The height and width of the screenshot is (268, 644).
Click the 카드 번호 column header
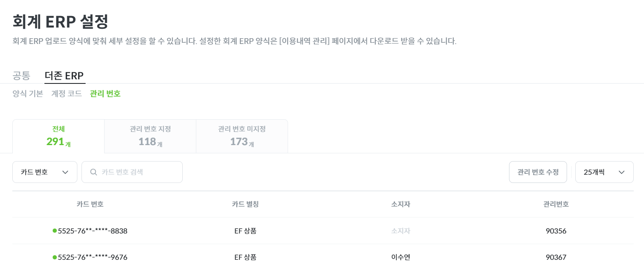coord(90,204)
